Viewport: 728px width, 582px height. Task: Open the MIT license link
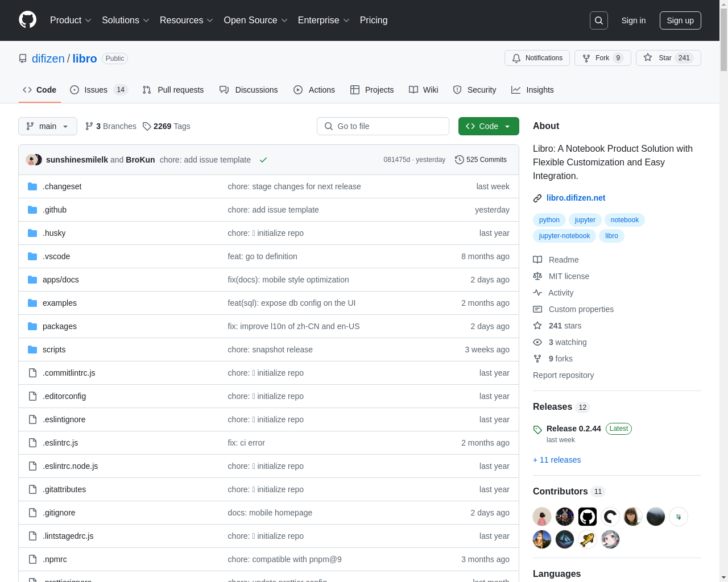561,276
